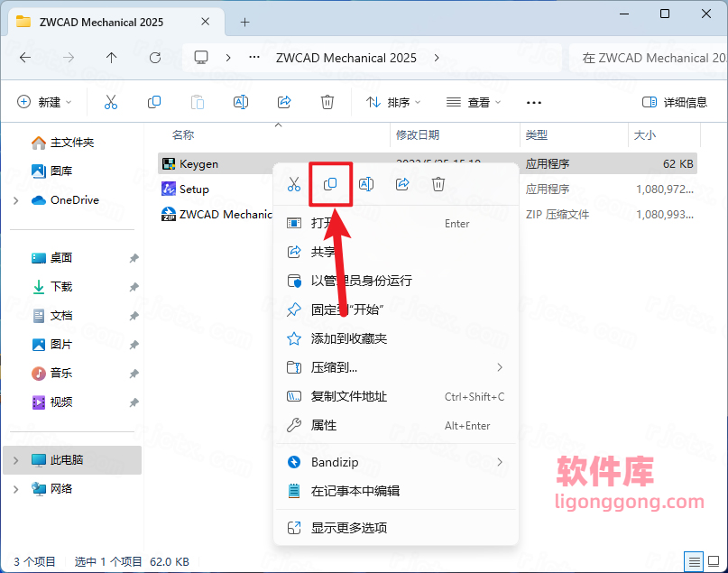Choose 固定到“开始” in the context menu

395,310
